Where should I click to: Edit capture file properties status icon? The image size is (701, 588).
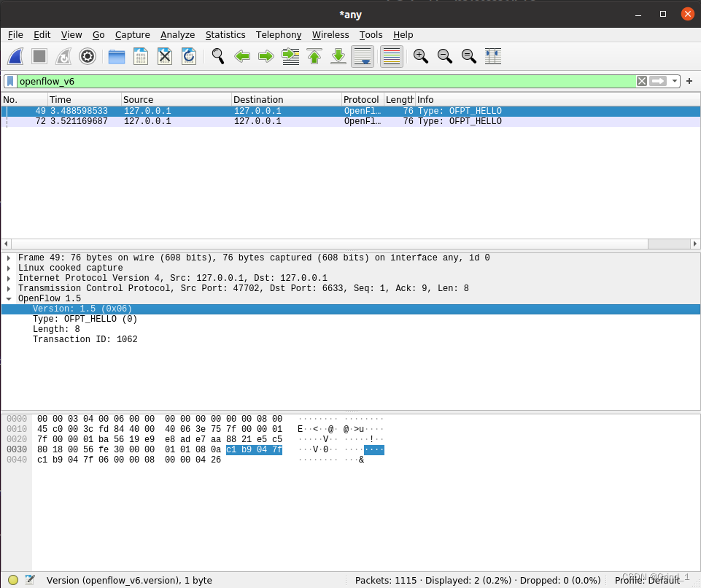click(x=30, y=580)
